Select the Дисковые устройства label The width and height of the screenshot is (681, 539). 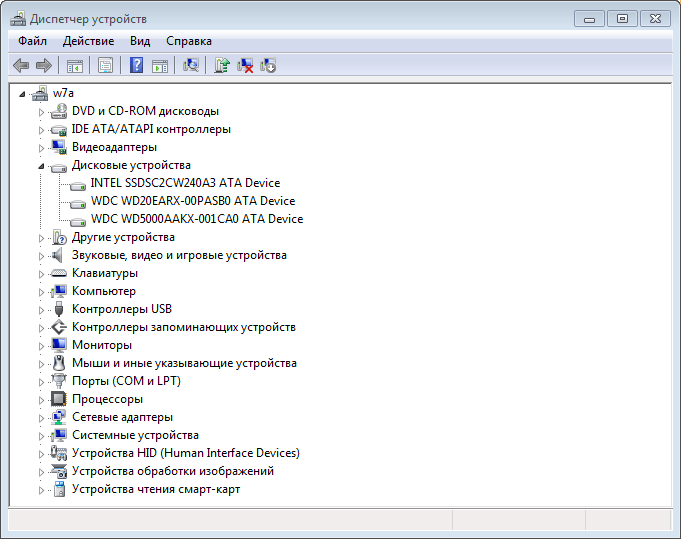tap(131, 165)
